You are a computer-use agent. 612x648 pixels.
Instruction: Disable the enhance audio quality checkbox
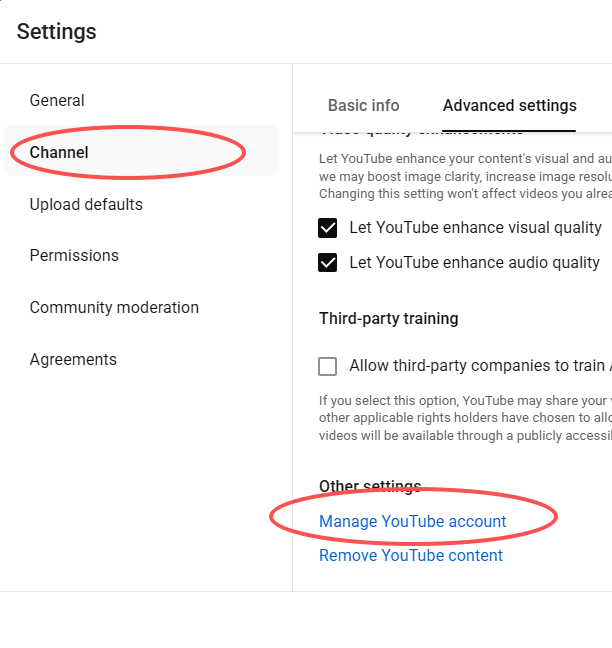tap(328, 264)
